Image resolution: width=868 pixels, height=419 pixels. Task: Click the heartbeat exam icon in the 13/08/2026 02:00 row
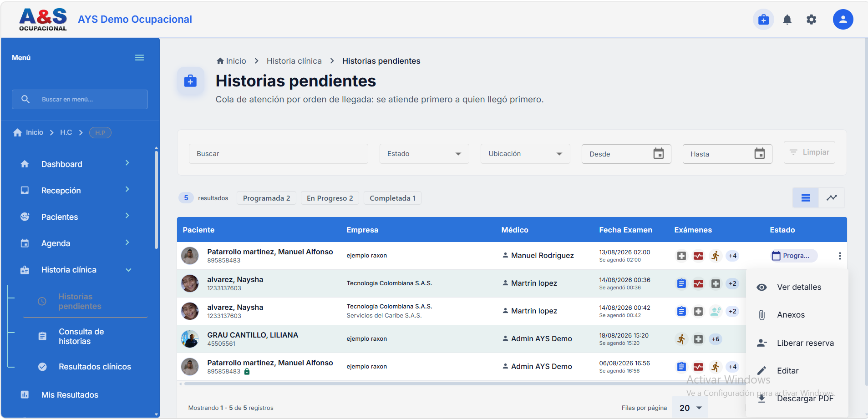click(x=698, y=256)
